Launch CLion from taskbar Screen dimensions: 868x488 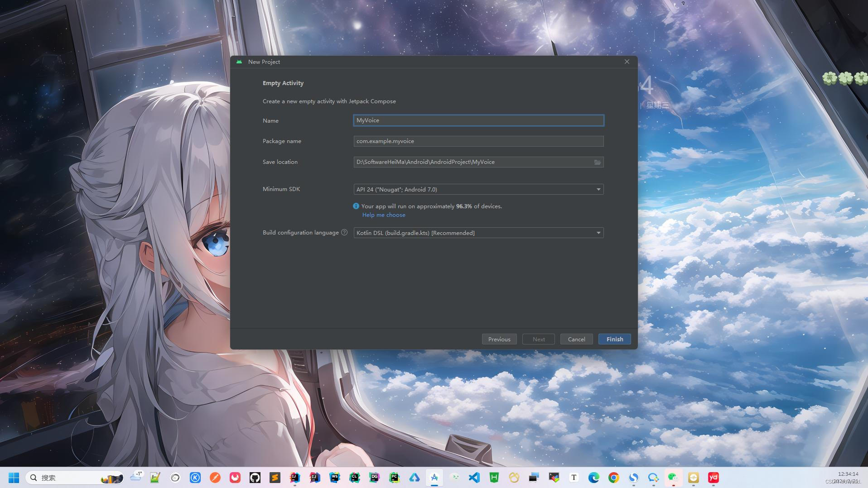click(355, 478)
